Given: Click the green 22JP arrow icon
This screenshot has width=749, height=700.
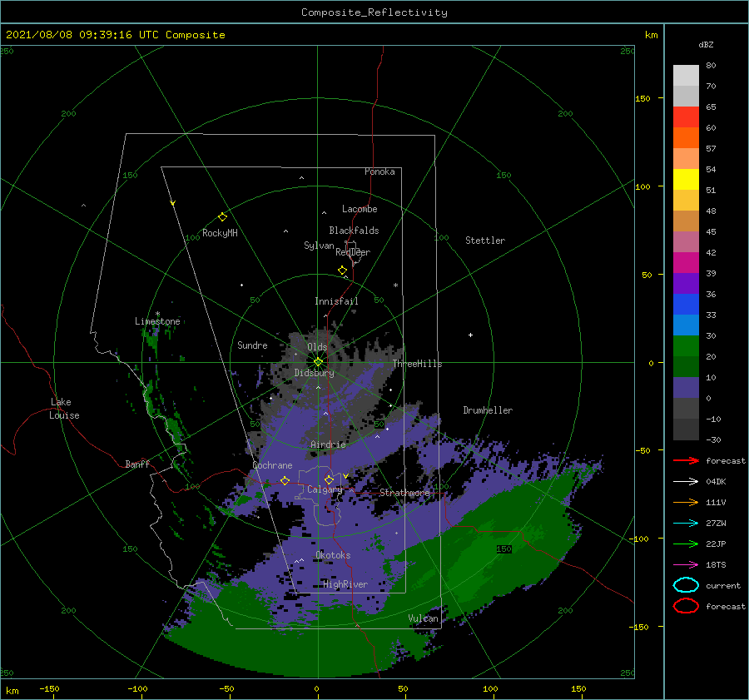Looking at the screenshot, I should [x=686, y=544].
